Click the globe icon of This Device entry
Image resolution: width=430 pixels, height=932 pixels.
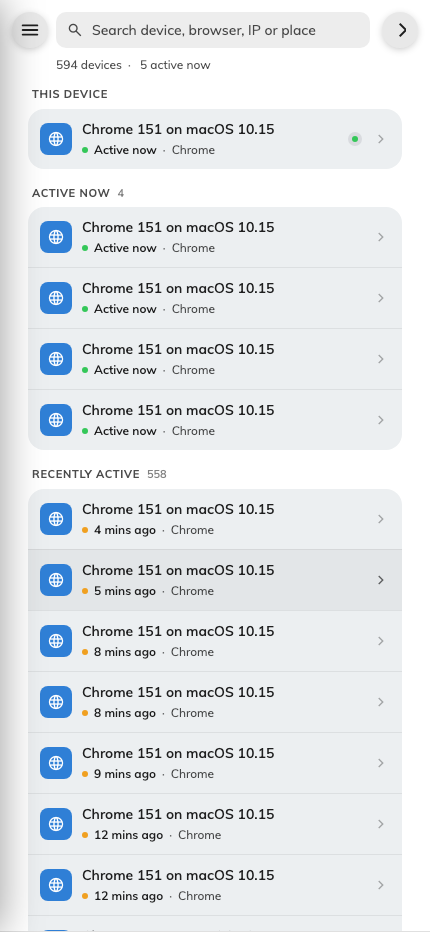56,139
